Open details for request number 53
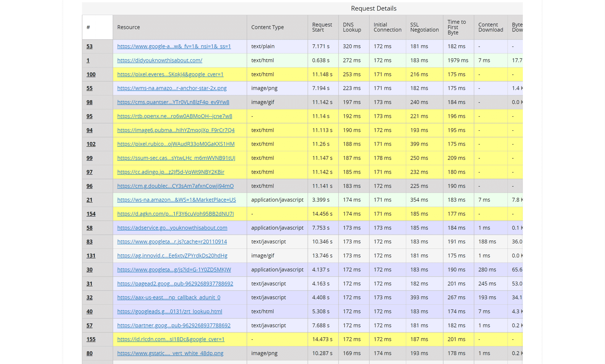This screenshot has height=364, width=605. (90, 46)
